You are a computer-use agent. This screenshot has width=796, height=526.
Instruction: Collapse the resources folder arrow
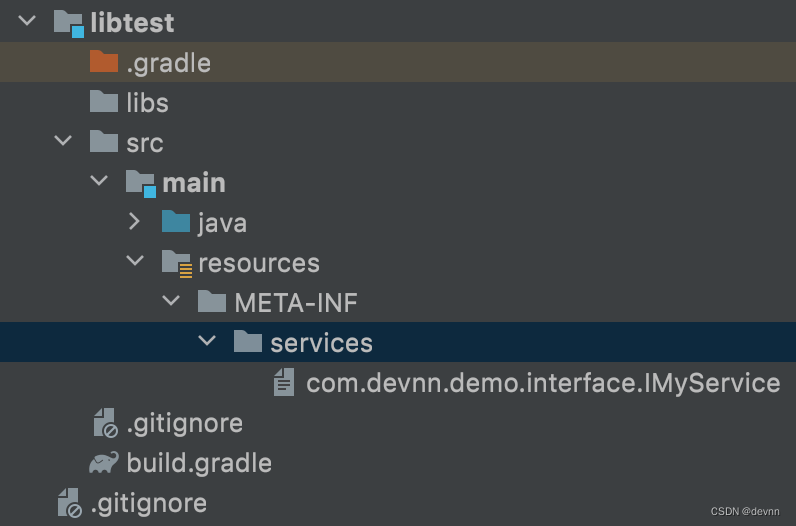pyautogui.click(x=135, y=262)
